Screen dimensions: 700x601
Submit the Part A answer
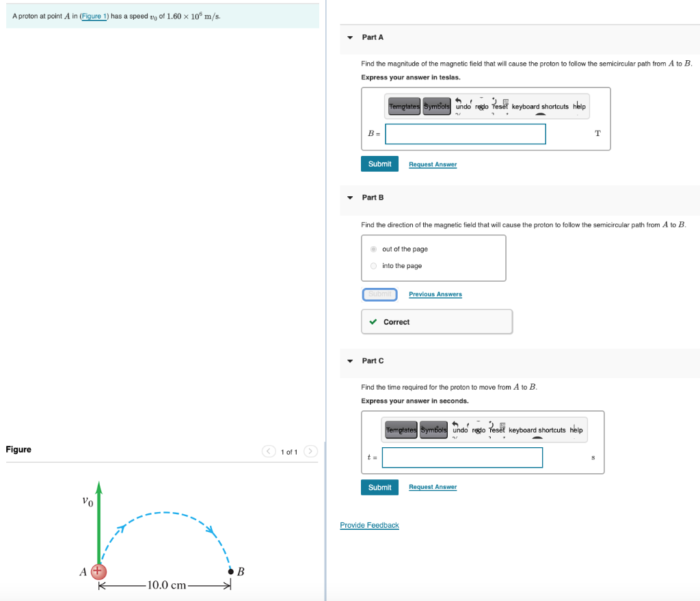pyautogui.click(x=379, y=163)
